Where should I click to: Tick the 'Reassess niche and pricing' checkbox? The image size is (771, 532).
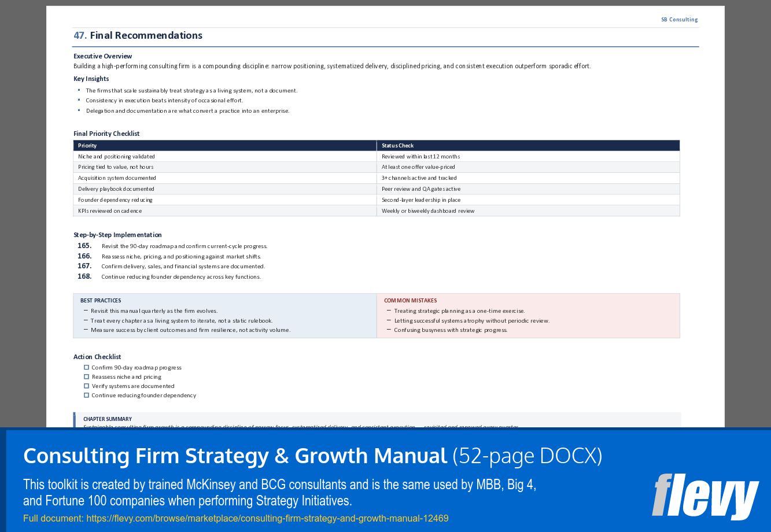tap(86, 376)
